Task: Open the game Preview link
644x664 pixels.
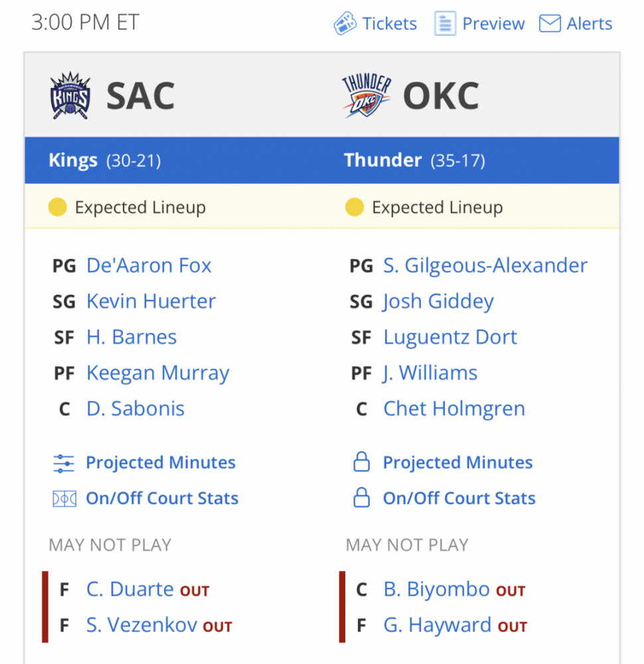Action: click(493, 24)
